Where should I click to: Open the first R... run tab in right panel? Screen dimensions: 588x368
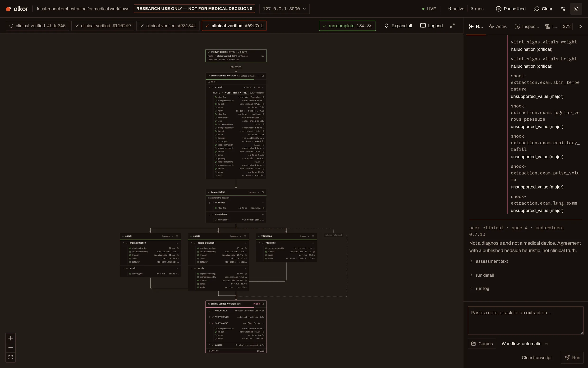pyautogui.click(x=476, y=27)
